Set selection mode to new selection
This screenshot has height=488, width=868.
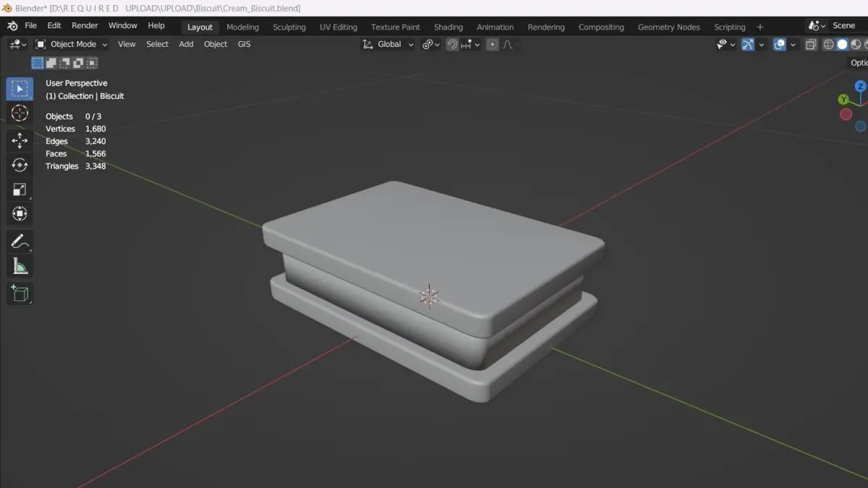(x=38, y=63)
